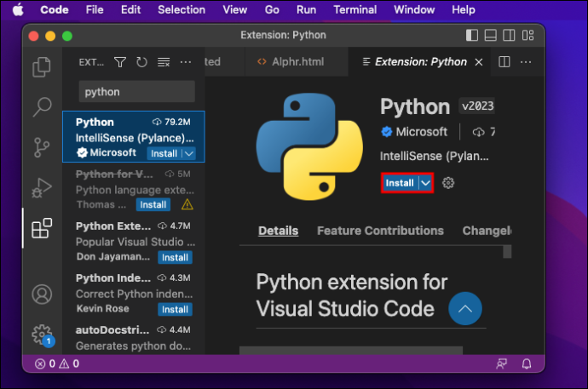Open the View menu
Screen dimensions: 588x389
[234, 9]
